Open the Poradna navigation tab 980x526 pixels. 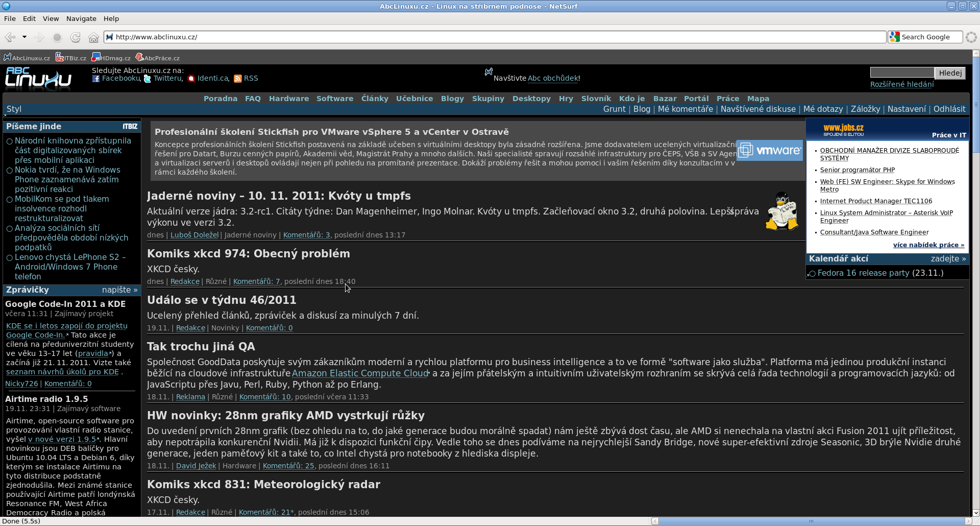click(220, 99)
